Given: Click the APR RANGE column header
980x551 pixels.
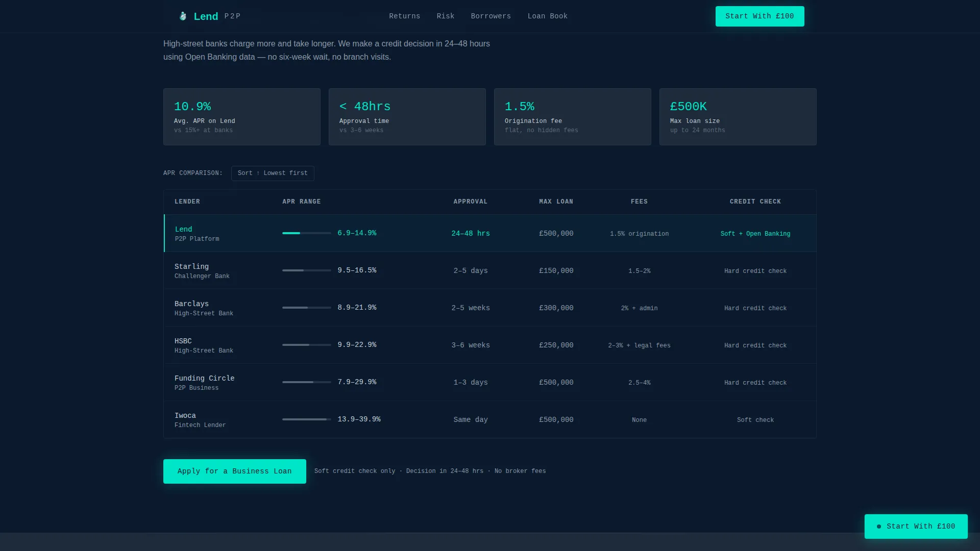Looking at the screenshot, I should point(302,202).
